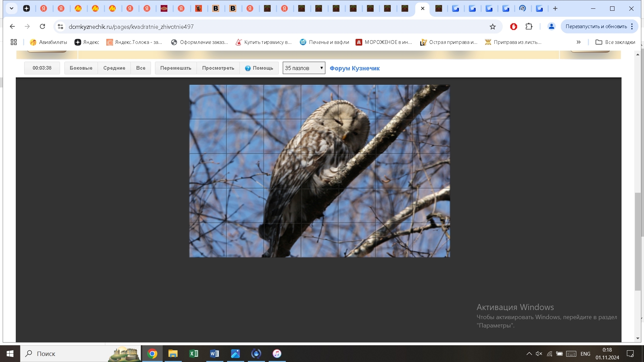Open the Chrome three-dot menu

tap(632, 26)
